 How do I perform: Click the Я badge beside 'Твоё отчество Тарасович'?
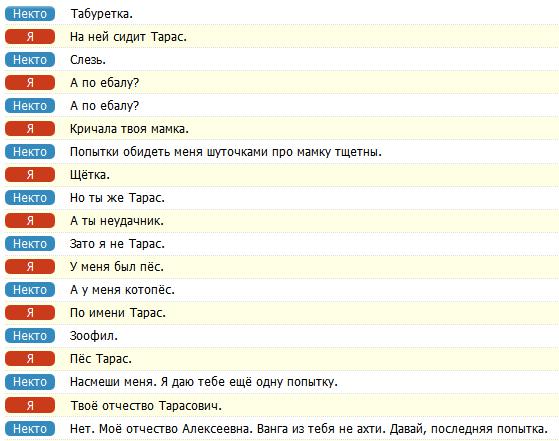(x=30, y=405)
